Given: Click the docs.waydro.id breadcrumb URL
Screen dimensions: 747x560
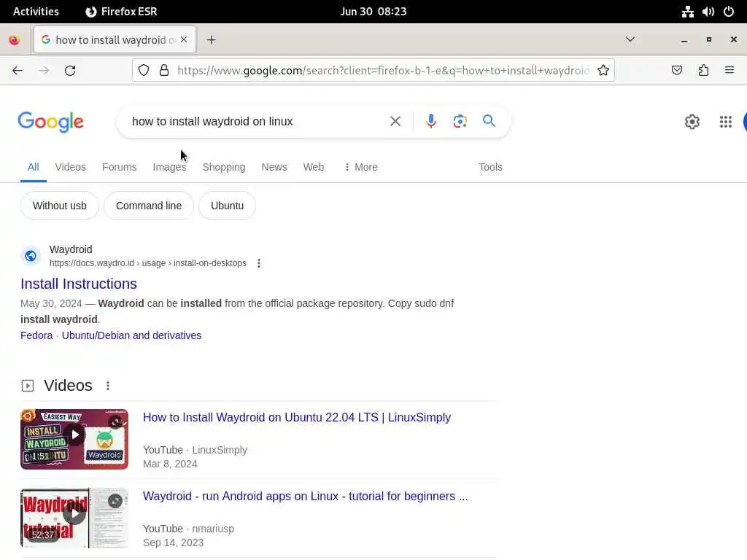Looking at the screenshot, I should [147, 263].
